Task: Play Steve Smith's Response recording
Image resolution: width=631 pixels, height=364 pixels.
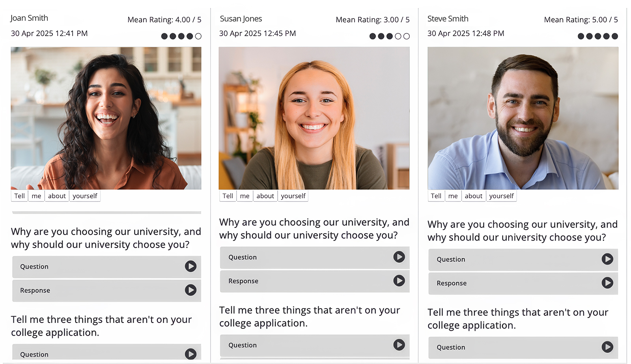Action: (x=607, y=283)
